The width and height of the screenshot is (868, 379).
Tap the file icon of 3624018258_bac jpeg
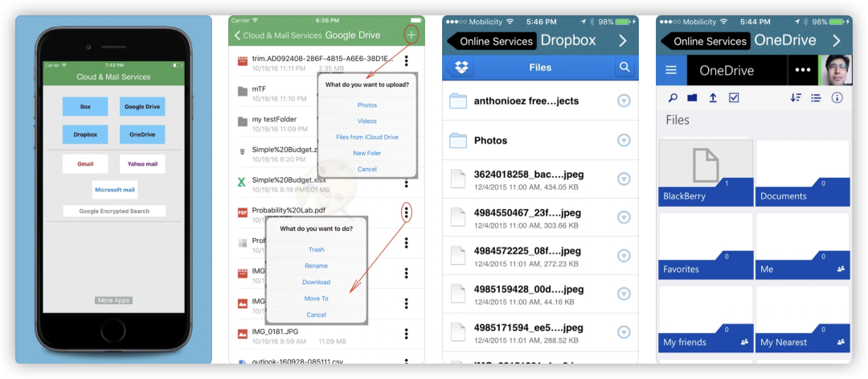click(x=458, y=179)
